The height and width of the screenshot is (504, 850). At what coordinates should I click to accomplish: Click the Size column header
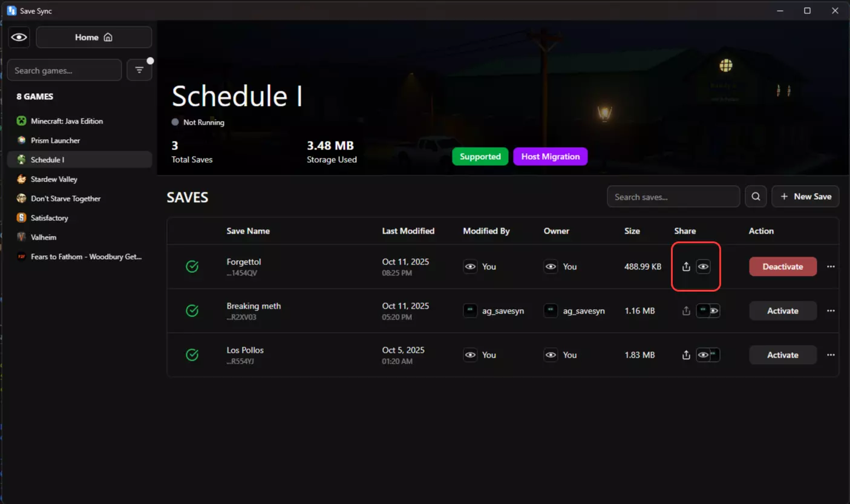[x=632, y=231]
